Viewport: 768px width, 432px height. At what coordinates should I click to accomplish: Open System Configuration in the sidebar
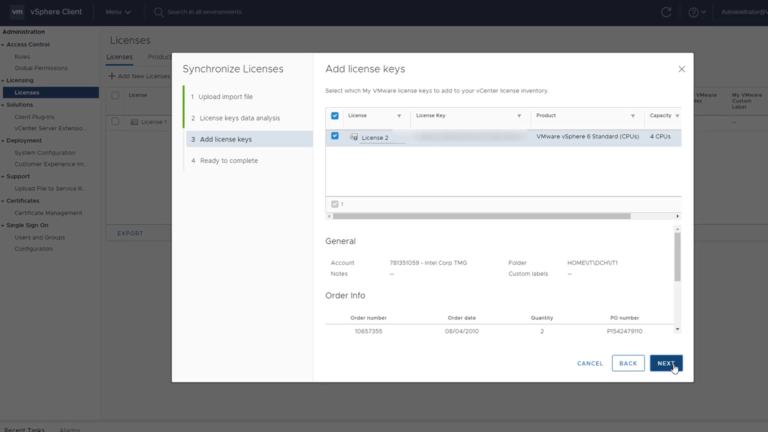tap(45, 153)
